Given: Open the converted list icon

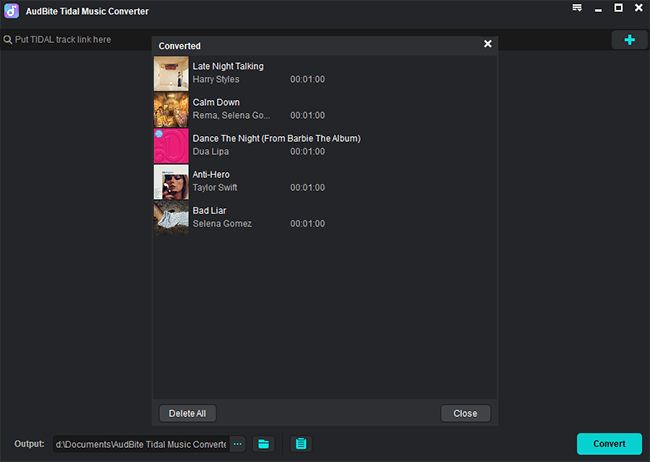Looking at the screenshot, I should tap(301, 443).
